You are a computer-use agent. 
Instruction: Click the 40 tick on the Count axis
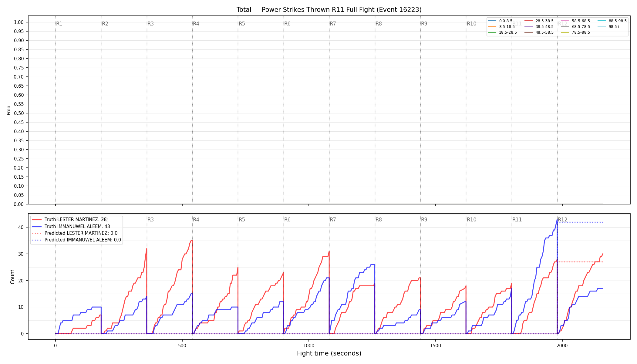coord(21,227)
